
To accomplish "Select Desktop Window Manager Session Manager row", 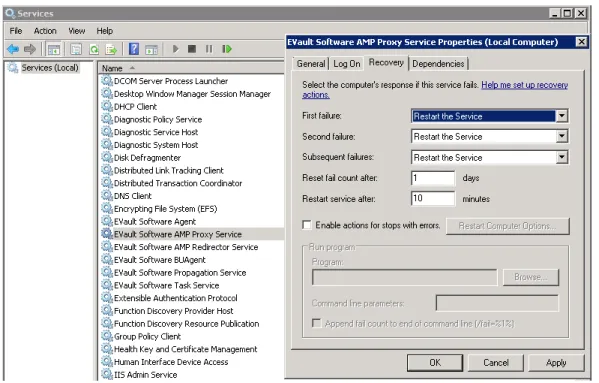I will 192,94.
